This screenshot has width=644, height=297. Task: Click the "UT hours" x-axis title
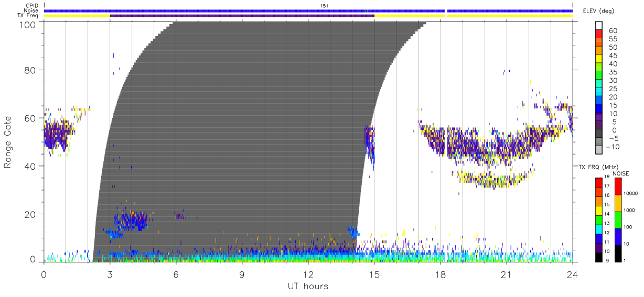click(307, 286)
